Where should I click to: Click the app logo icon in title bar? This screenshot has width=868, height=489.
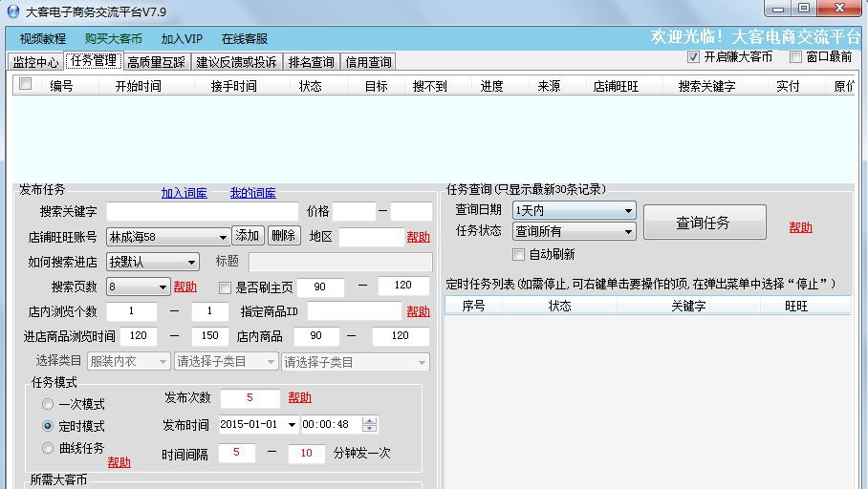(12, 11)
